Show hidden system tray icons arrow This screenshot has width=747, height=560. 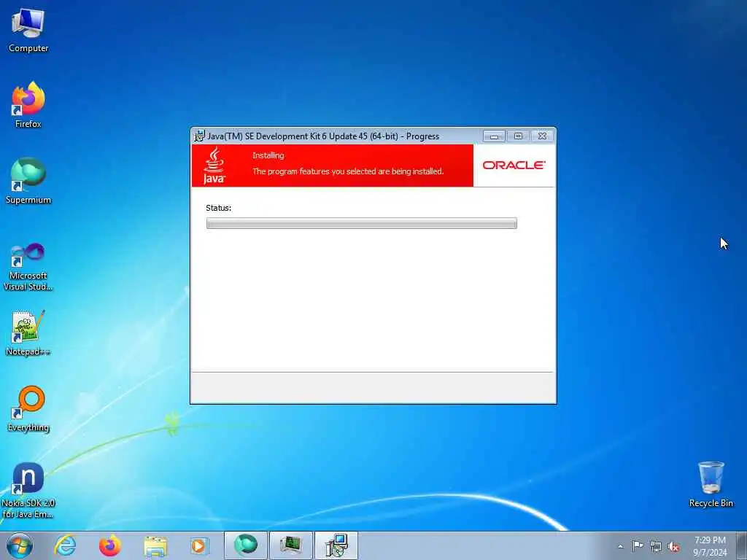(620, 546)
